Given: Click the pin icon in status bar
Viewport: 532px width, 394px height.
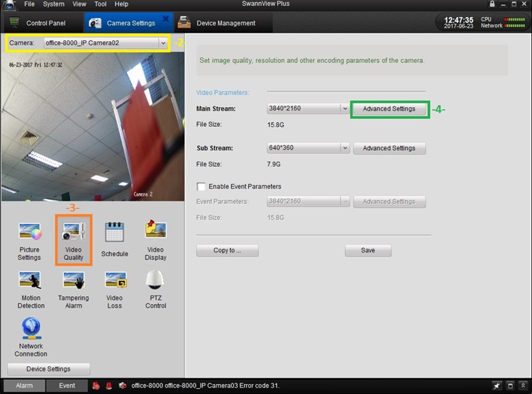Looking at the screenshot, I should [x=497, y=385].
